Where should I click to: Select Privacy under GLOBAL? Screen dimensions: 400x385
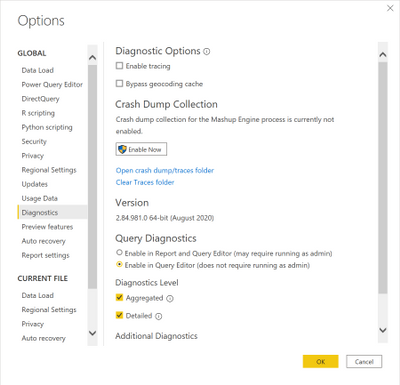click(x=33, y=156)
